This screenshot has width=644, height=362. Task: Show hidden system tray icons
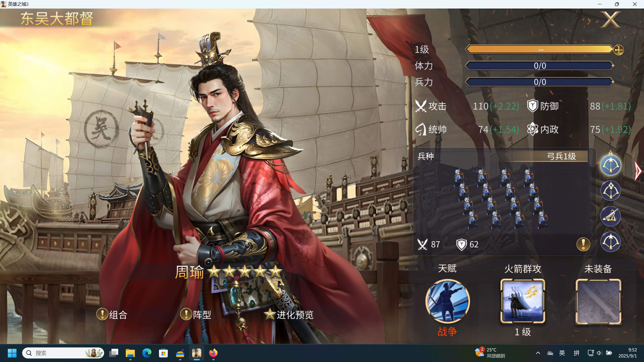[538, 353]
